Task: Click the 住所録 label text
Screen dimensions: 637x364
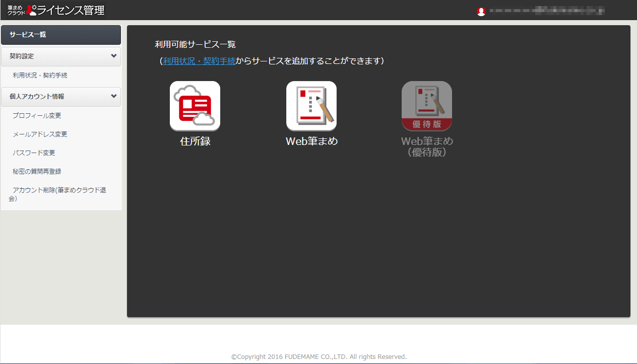Action: click(x=195, y=141)
